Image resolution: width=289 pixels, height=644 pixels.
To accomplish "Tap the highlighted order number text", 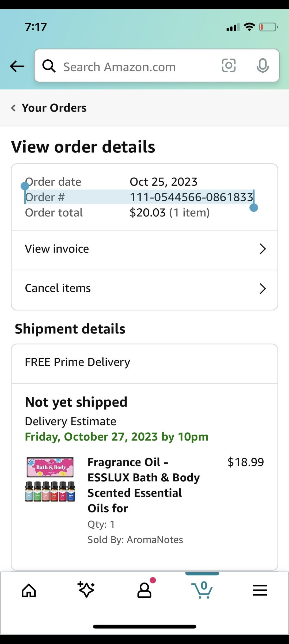I will [x=191, y=197].
